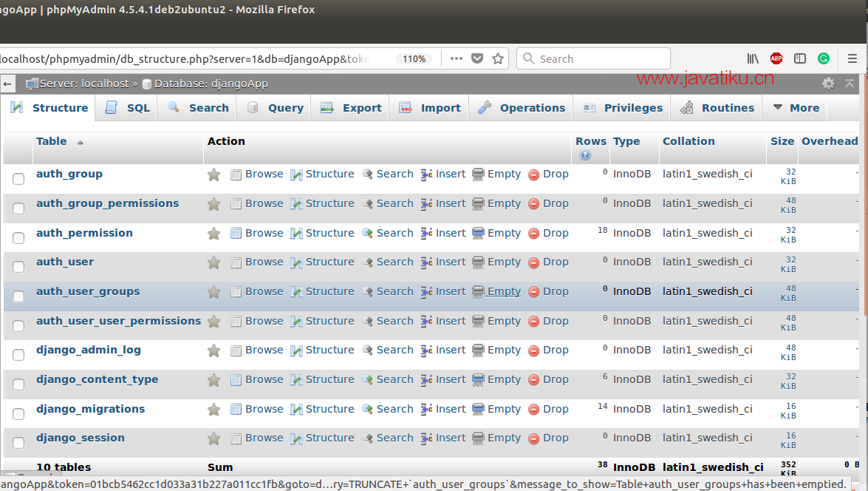Image resolution: width=868 pixels, height=491 pixels.
Task: Favorite the auth_group table with its star icon
Action: pos(213,175)
